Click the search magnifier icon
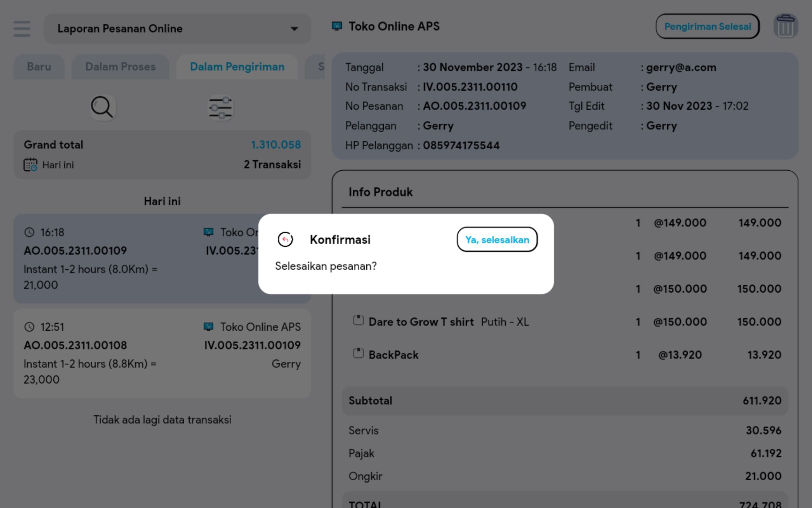 pyautogui.click(x=102, y=108)
